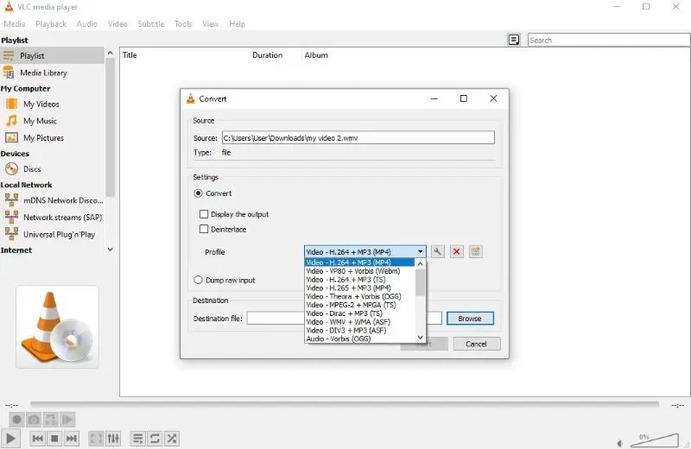The width and height of the screenshot is (691, 449).
Task: Toggle playlist view mode icon
Action: [514, 40]
